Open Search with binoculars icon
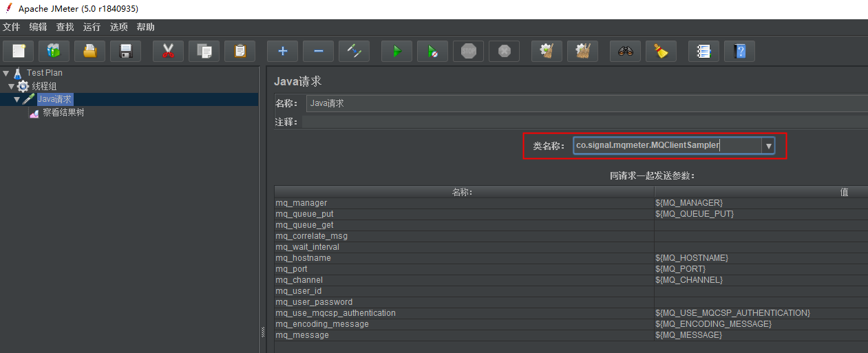Screen dimensions: 868x353 pos(625,51)
